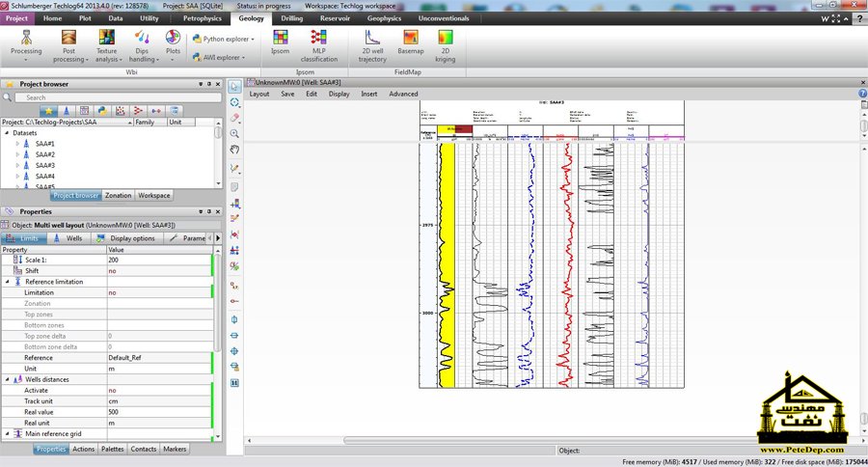Image resolution: width=868 pixels, height=467 pixels.
Task: Collapse the Datasets tree node
Action: tap(7, 133)
